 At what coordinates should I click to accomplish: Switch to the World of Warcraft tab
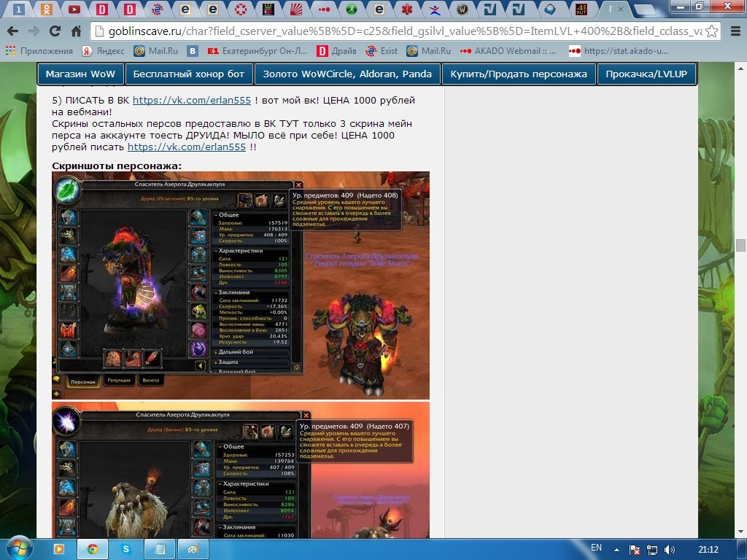[x=462, y=9]
